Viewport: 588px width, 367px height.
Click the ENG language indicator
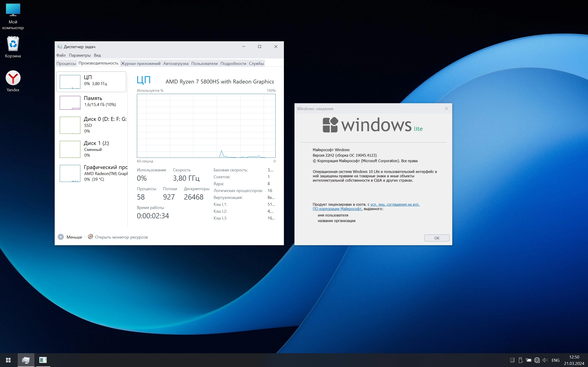point(555,360)
